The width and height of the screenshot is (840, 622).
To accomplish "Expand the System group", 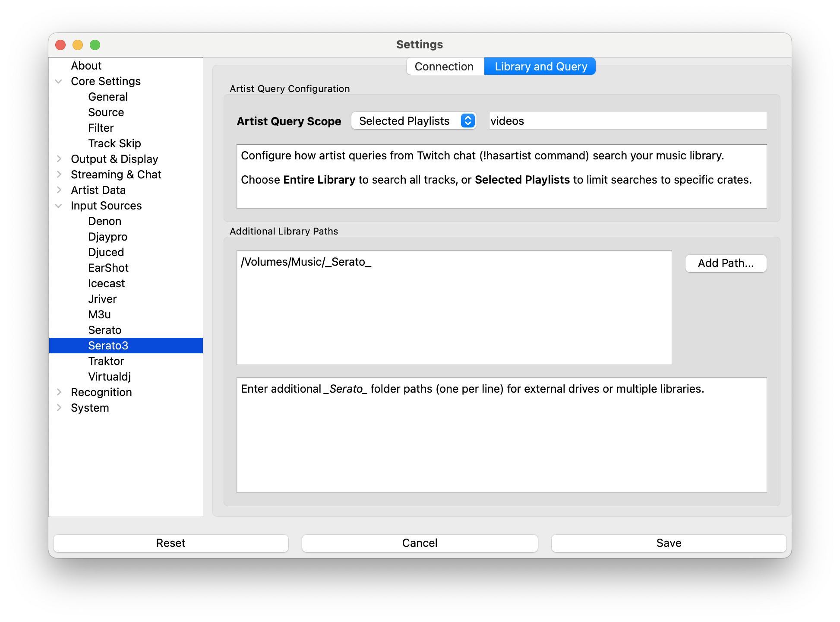I will (59, 408).
